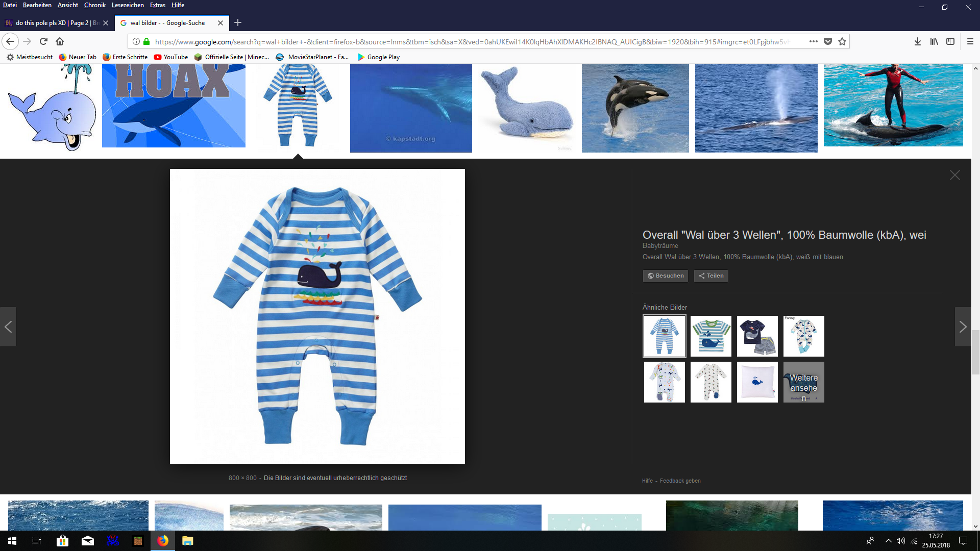Click the Hilfe link below preview
Image resolution: width=980 pixels, height=551 pixels.
click(647, 481)
